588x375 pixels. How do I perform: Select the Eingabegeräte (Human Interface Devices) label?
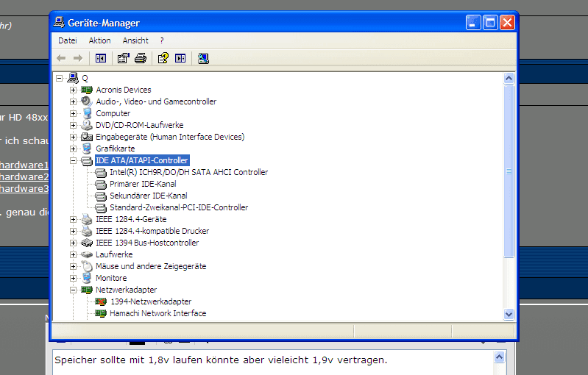(x=170, y=137)
